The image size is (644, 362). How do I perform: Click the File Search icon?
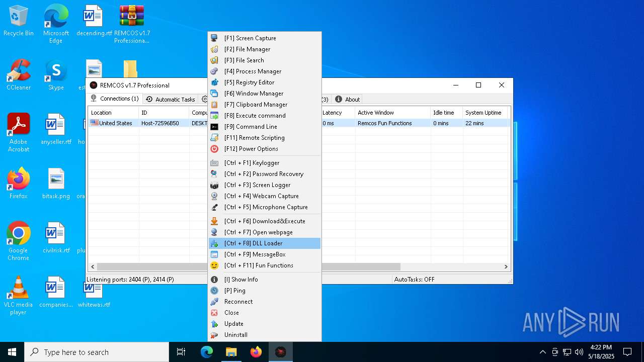214,60
